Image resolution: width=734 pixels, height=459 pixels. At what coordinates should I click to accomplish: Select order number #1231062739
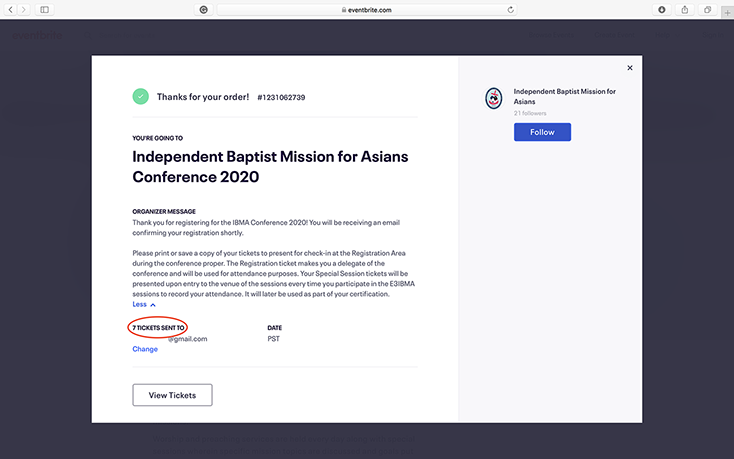[x=281, y=97]
